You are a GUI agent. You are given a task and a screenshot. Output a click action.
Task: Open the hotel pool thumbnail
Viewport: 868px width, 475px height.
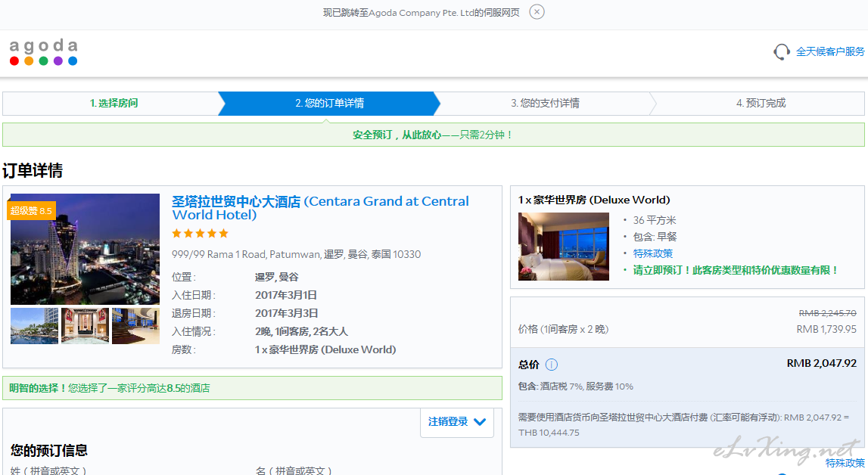34,326
